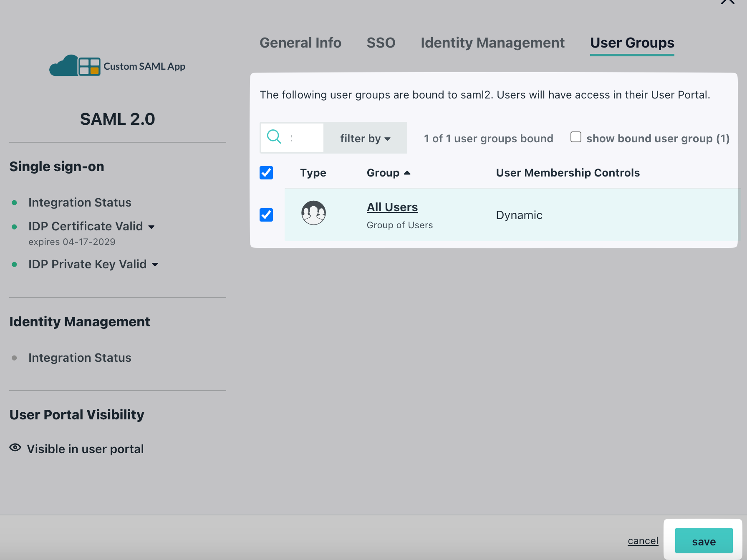747x560 pixels.
Task: Click the Identity Management Integration Status dot
Action: pyautogui.click(x=15, y=357)
